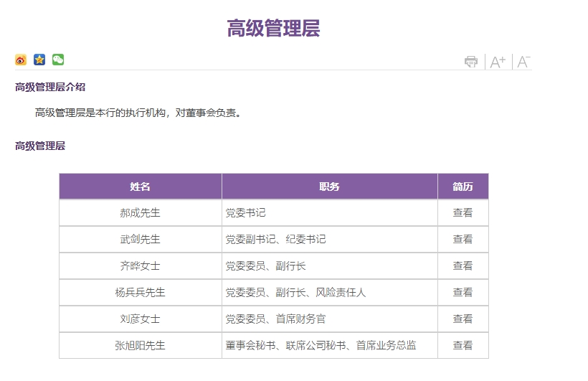588x381 pixels.
Task: Decrease font size with A- icon
Action: coord(523,62)
